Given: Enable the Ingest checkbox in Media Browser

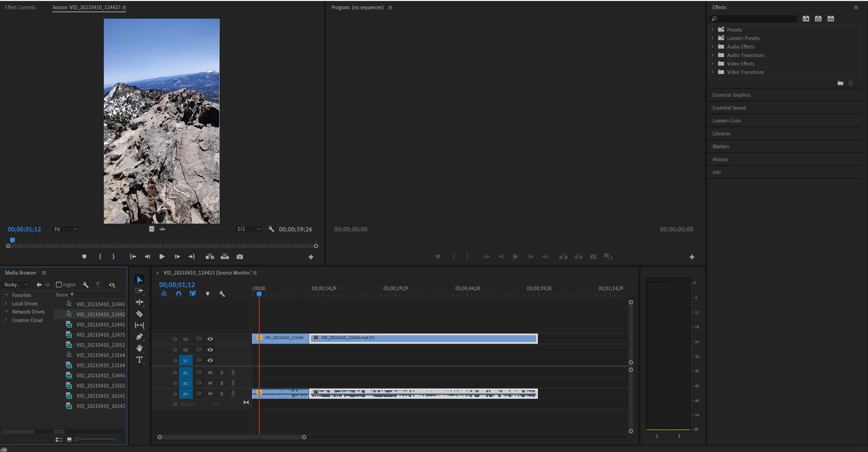Looking at the screenshot, I should pyautogui.click(x=59, y=285).
